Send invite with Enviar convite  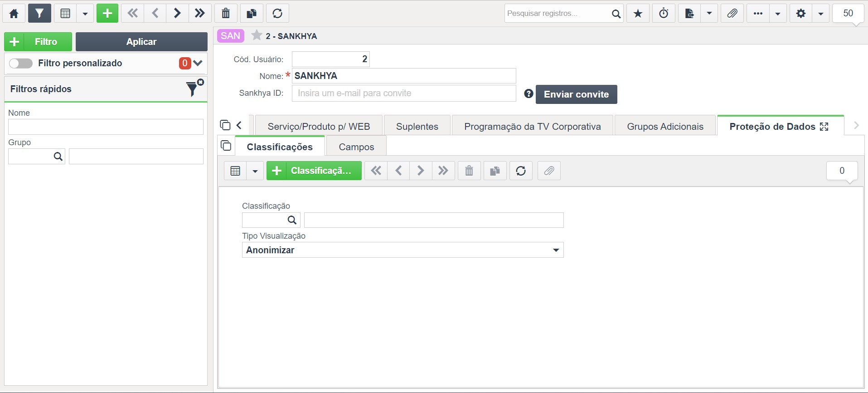tap(576, 94)
